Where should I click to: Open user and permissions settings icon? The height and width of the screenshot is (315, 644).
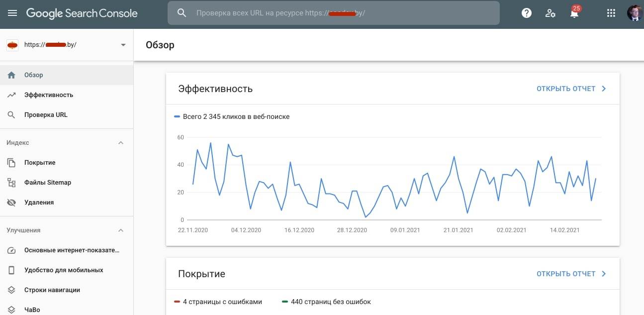[550, 13]
